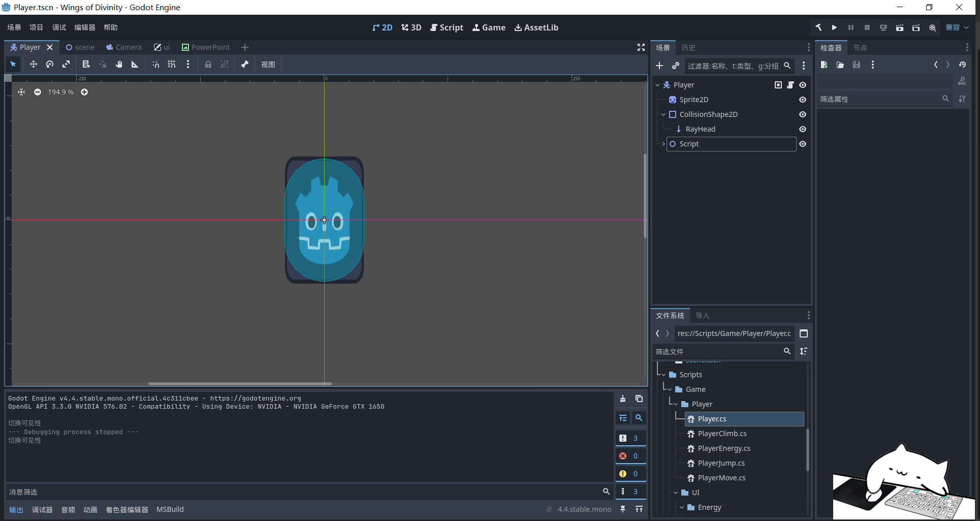Image resolution: width=980 pixels, height=521 pixels.
Task: Clear the output log
Action: [623, 399]
